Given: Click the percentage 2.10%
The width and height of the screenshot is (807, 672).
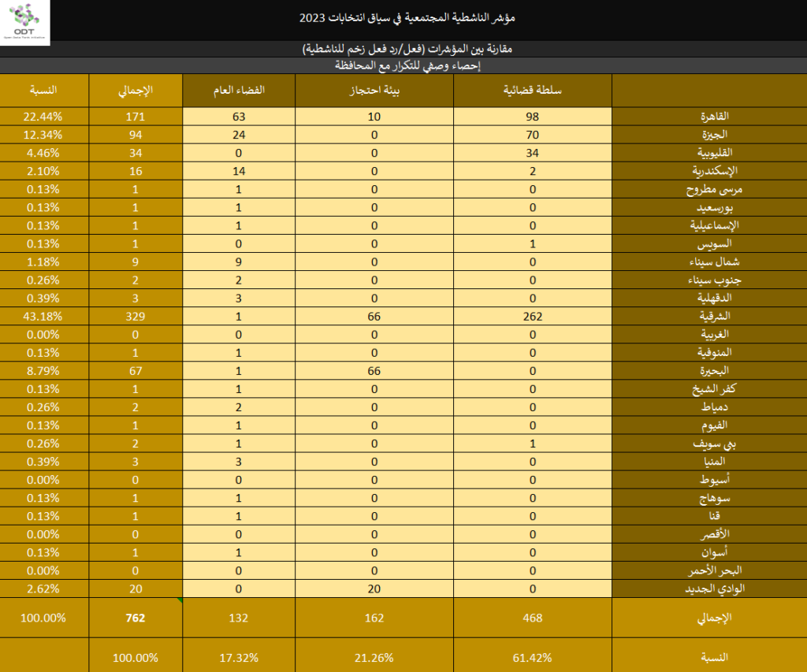Looking at the screenshot, I should click(43, 171).
